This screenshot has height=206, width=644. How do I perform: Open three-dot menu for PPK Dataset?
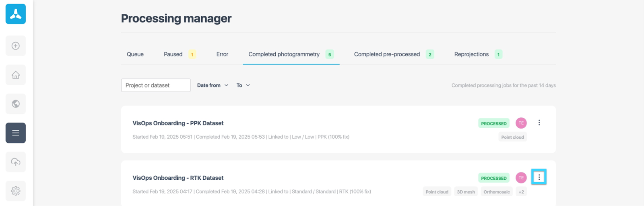[539, 123]
